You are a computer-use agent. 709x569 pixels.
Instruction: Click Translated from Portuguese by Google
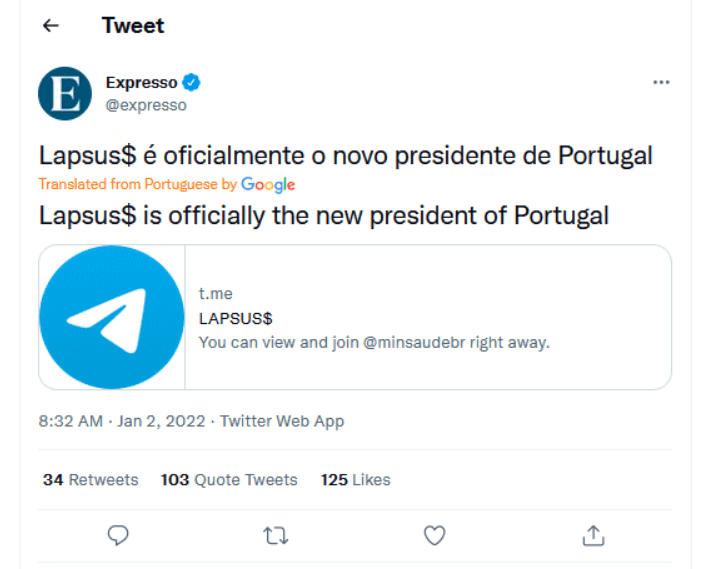167,185
